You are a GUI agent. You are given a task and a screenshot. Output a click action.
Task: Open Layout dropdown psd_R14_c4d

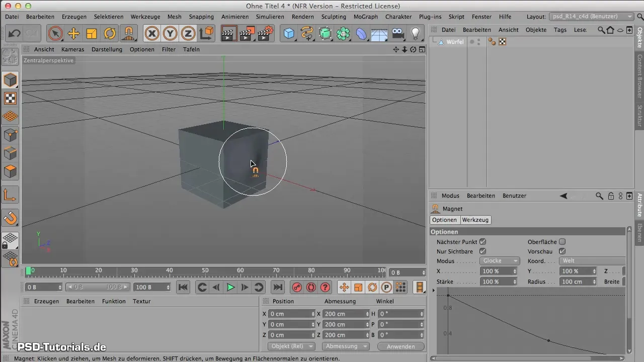tap(592, 17)
